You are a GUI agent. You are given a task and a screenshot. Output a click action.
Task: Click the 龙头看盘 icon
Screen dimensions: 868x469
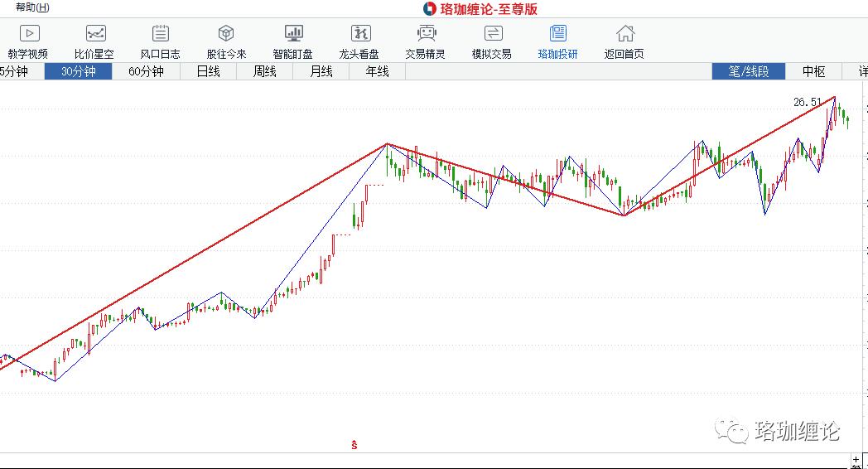tap(359, 34)
